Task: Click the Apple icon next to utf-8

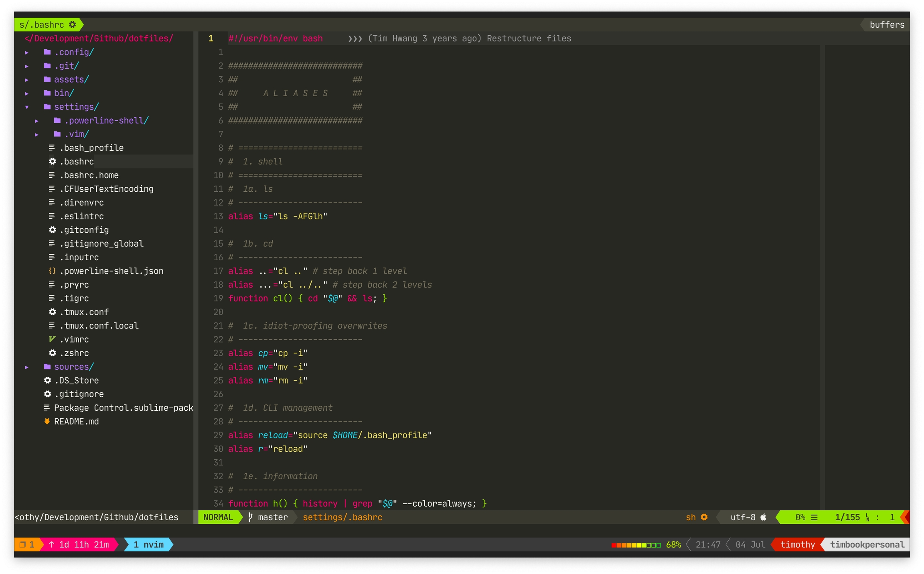Action: [x=764, y=517]
